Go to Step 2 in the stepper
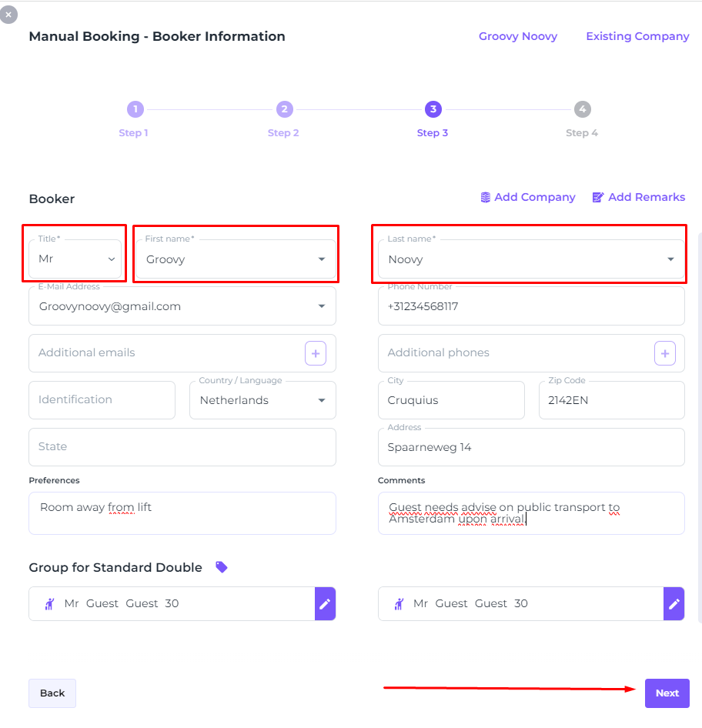 point(285,109)
